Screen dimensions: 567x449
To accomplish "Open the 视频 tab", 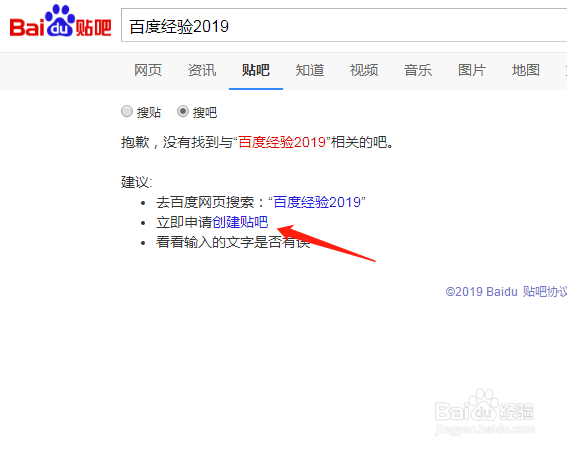I will click(x=364, y=70).
